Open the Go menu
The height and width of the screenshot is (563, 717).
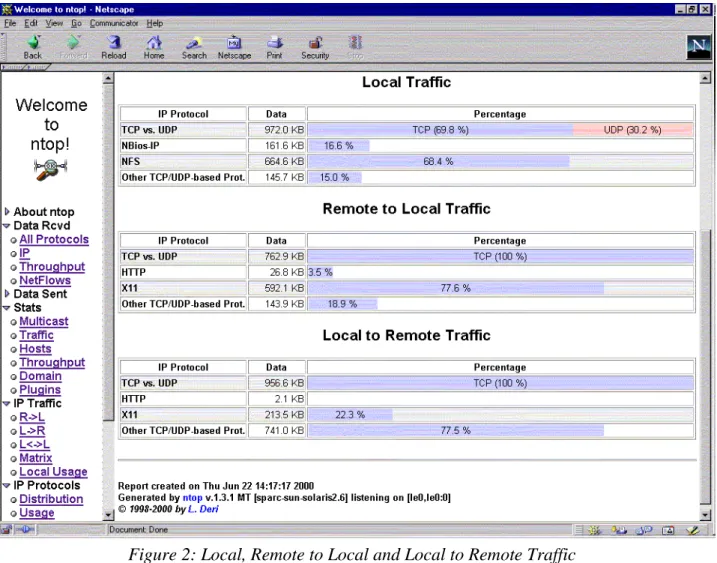point(76,23)
